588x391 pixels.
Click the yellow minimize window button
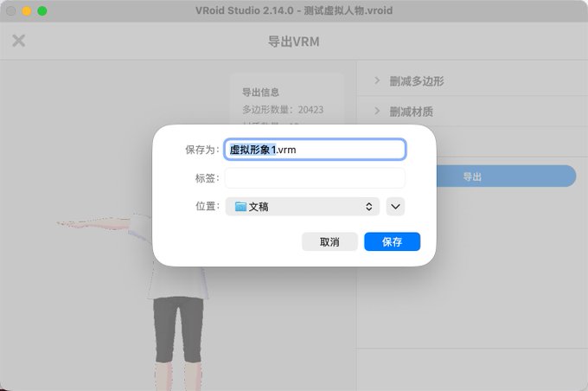27,11
